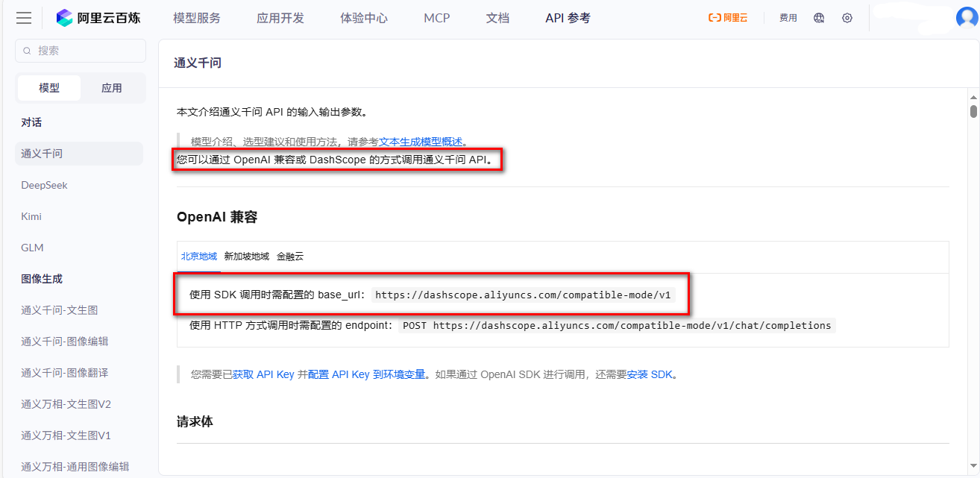Click the chat/completions endpoint code
Screen dimensions: 980x478
[617, 325]
